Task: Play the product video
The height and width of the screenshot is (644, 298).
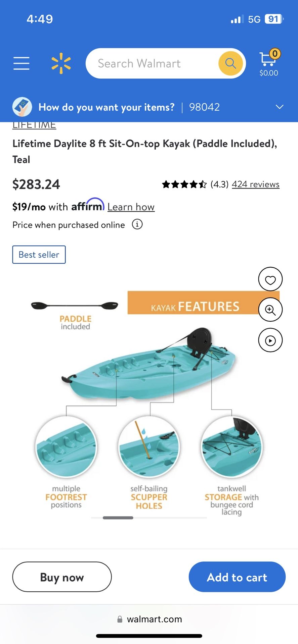Action: coord(270,340)
